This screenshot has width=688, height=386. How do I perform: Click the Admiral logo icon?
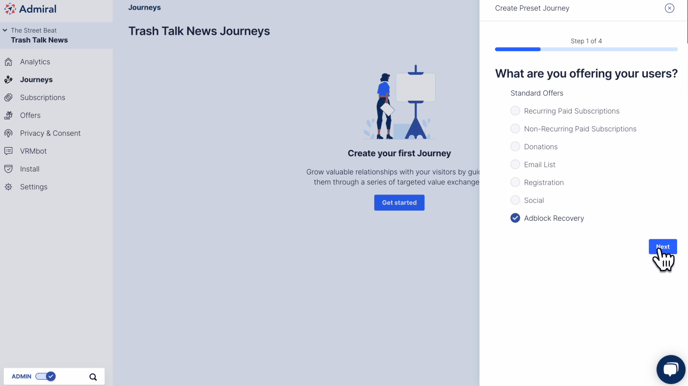[10, 9]
